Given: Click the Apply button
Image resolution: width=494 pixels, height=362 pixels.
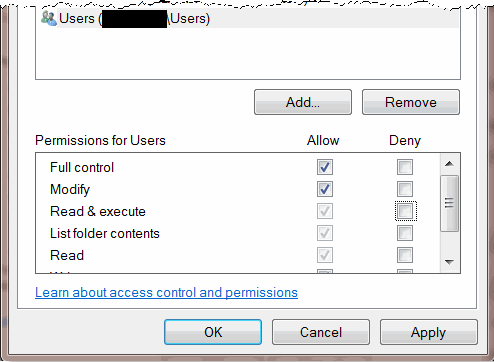Looking at the screenshot, I should (x=429, y=332).
